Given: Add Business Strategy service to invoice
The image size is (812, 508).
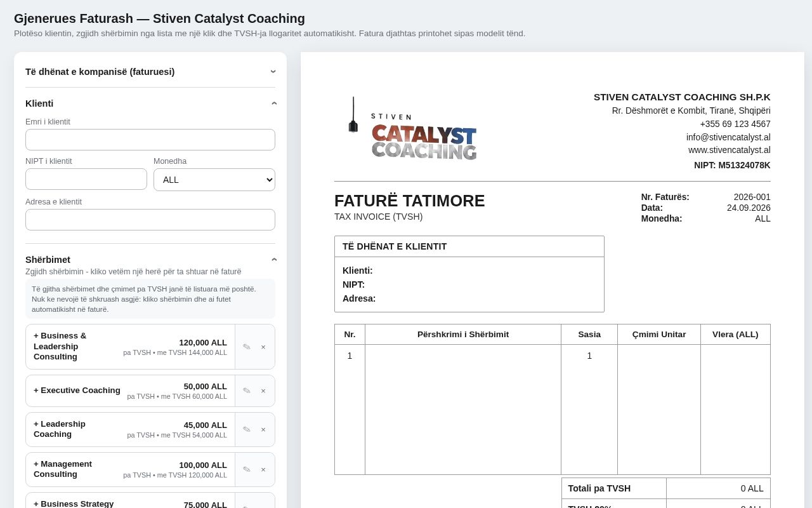Looking at the screenshot, I should pyautogui.click(x=130, y=501).
